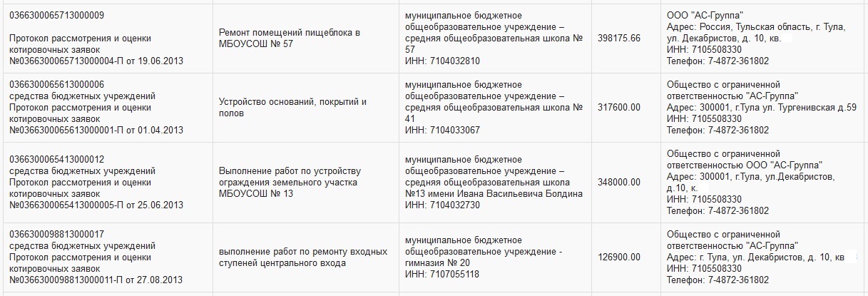Image resolution: width=868 pixels, height=296 pixels.
Task: Select 'Ремонт помещений пищеблока' description cell
Action: pyautogui.click(x=289, y=38)
